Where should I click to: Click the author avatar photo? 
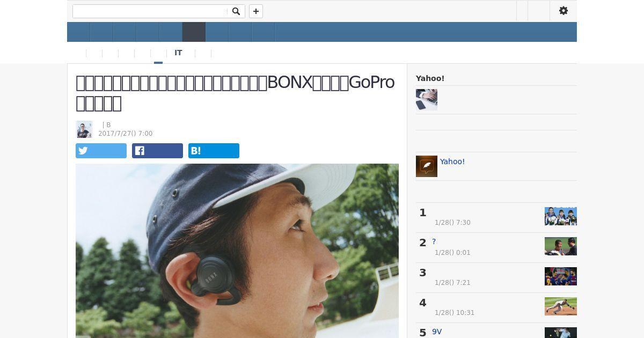[84, 129]
